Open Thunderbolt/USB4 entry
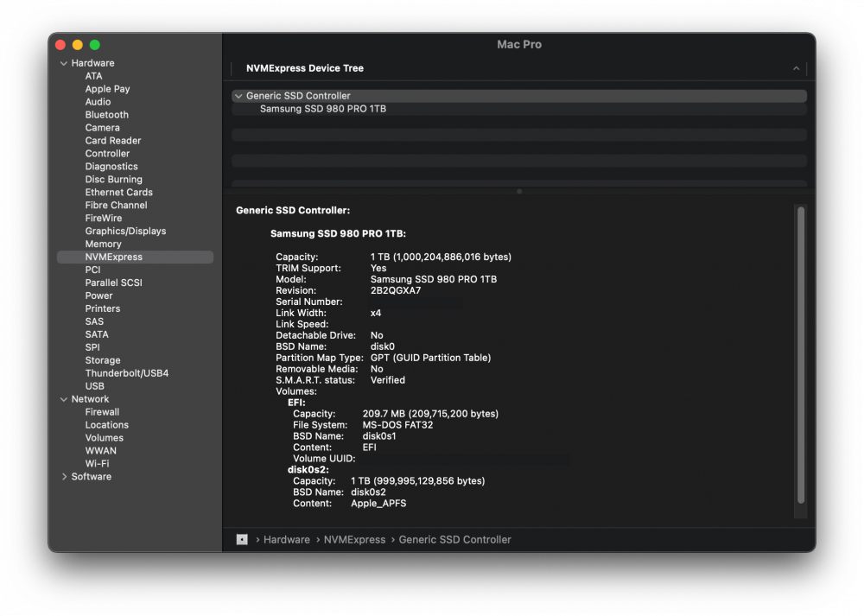 click(x=127, y=373)
